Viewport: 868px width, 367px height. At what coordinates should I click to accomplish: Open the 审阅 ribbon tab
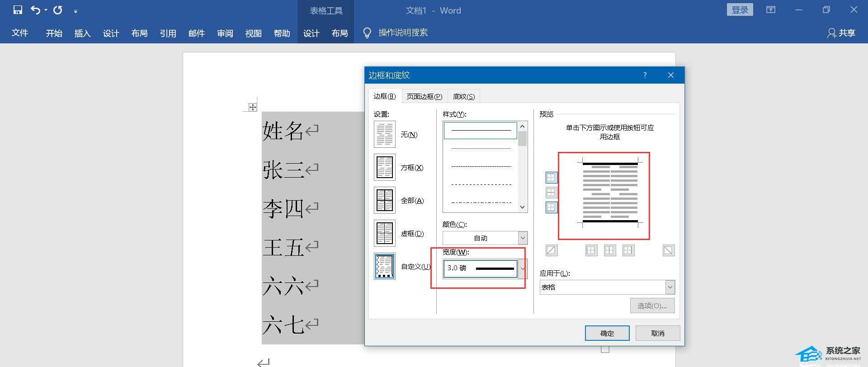pos(225,33)
